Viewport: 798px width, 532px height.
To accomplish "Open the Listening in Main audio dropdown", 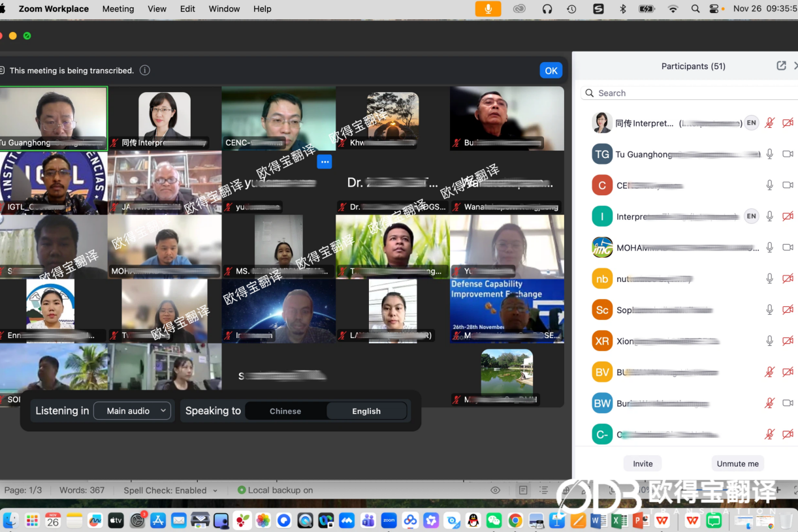I will [x=133, y=411].
